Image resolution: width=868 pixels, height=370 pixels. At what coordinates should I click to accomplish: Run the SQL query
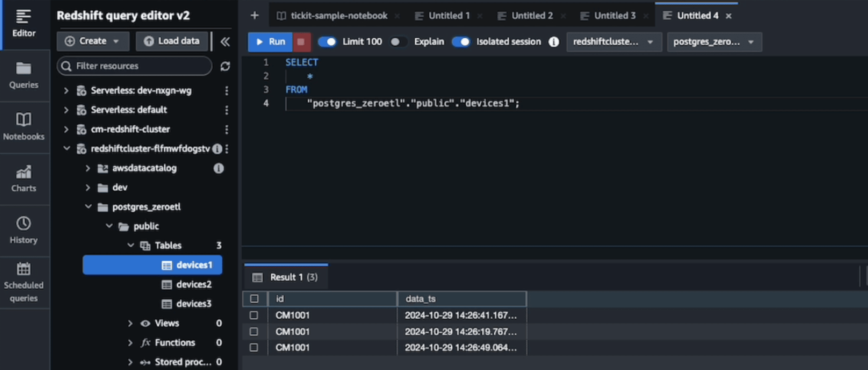270,42
